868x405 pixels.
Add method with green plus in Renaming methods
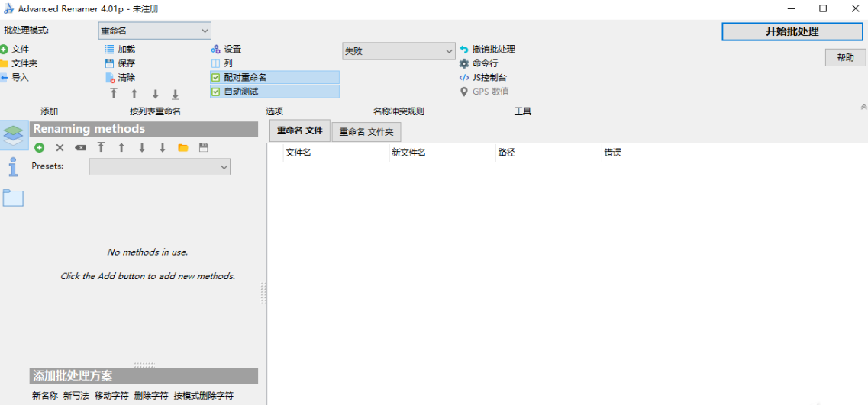pos(39,148)
